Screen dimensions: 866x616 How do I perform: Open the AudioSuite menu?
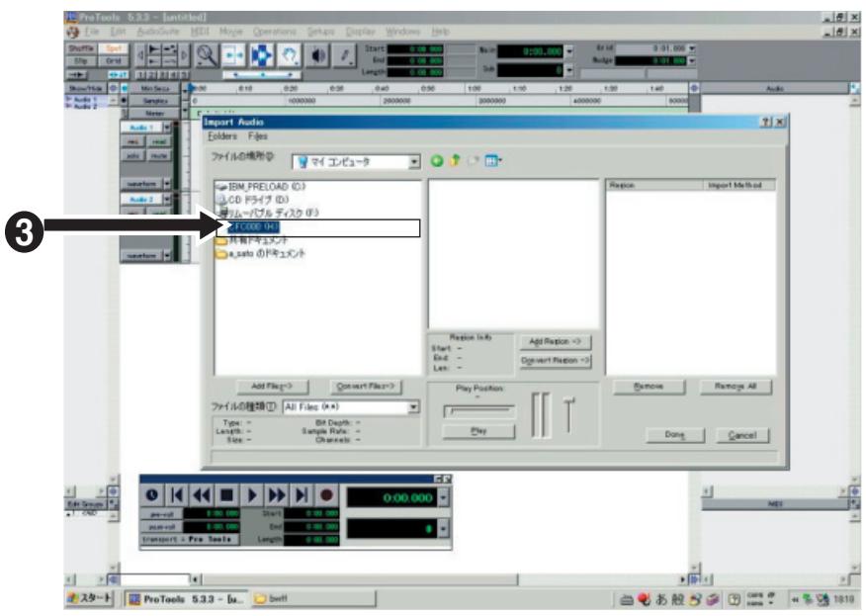(158, 32)
